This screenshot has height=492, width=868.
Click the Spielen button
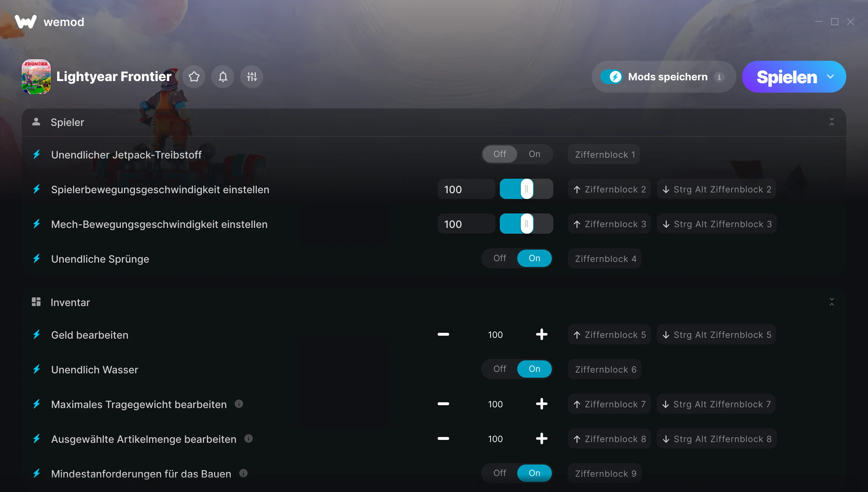point(786,77)
